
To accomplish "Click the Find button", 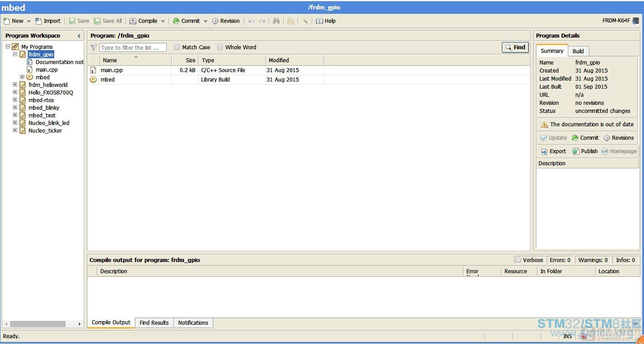I will pyautogui.click(x=515, y=47).
